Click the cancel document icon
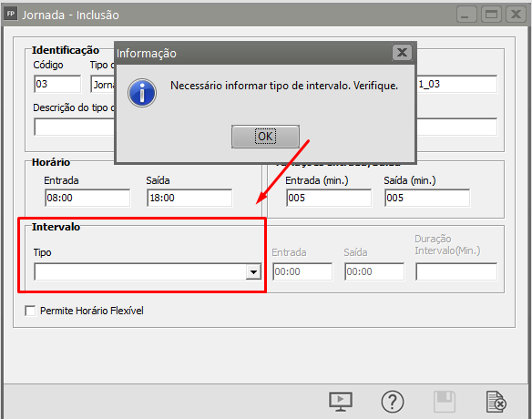This screenshot has width=532, height=419. click(x=496, y=402)
